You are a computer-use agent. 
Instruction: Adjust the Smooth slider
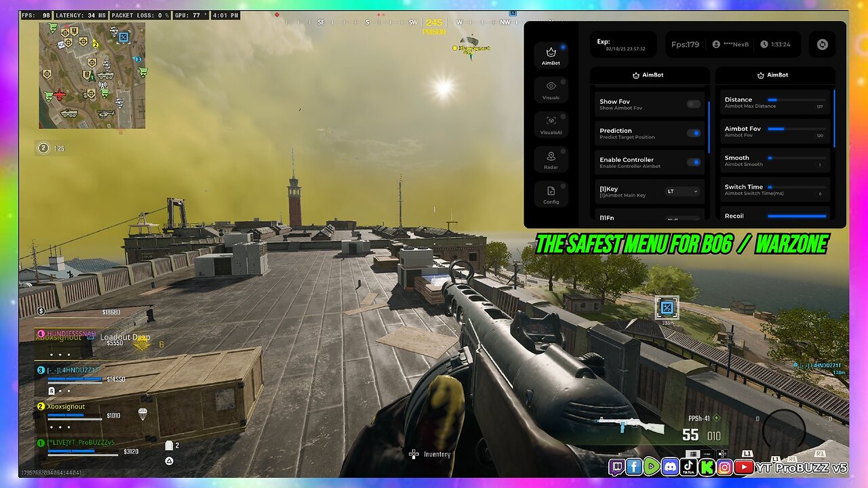(x=797, y=158)
